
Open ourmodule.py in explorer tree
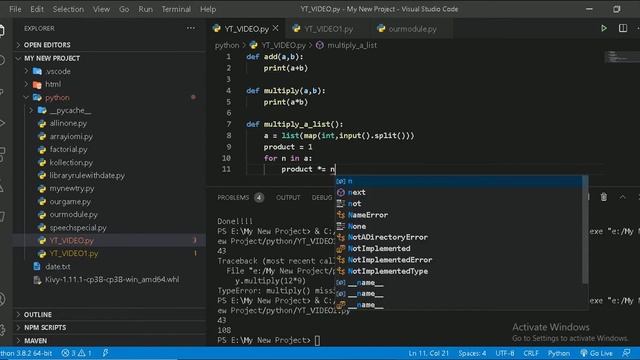pyautogui.click(x=110, y=215)
